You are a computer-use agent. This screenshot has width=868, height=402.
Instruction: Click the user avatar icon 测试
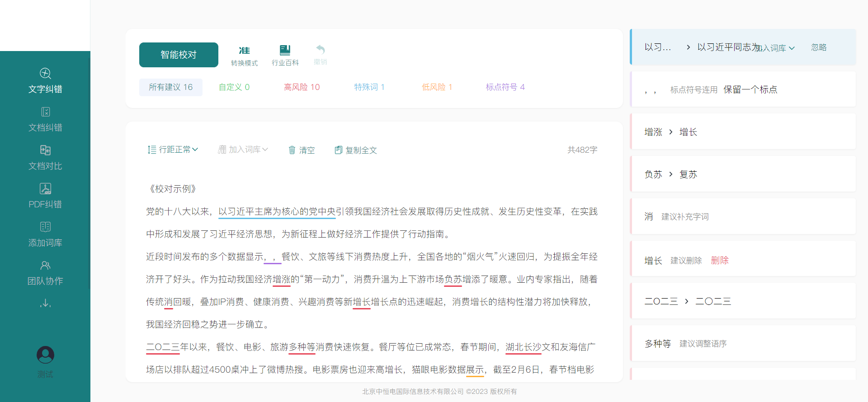point(45,355)
